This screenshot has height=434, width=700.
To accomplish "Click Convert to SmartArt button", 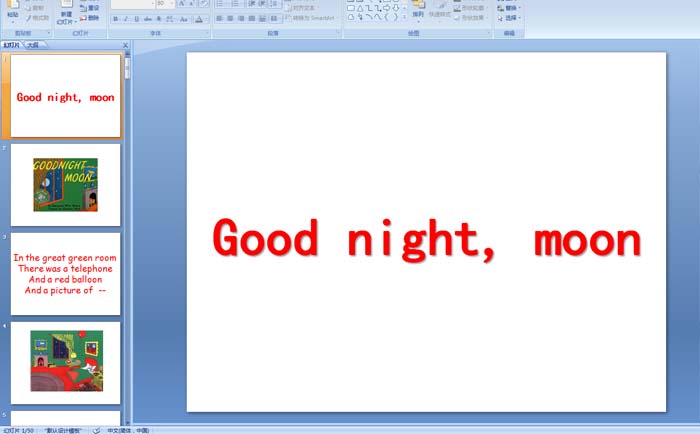I will click(x=311, y=18).
